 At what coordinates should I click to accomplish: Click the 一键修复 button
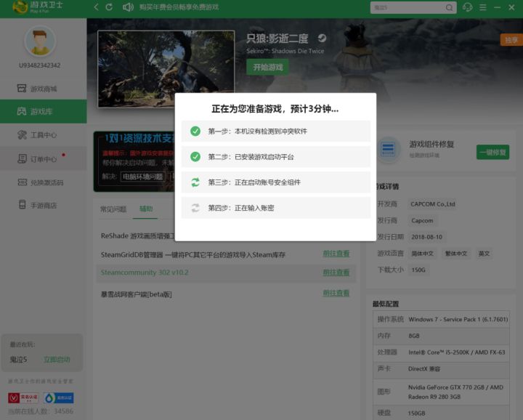click(492, 153)
